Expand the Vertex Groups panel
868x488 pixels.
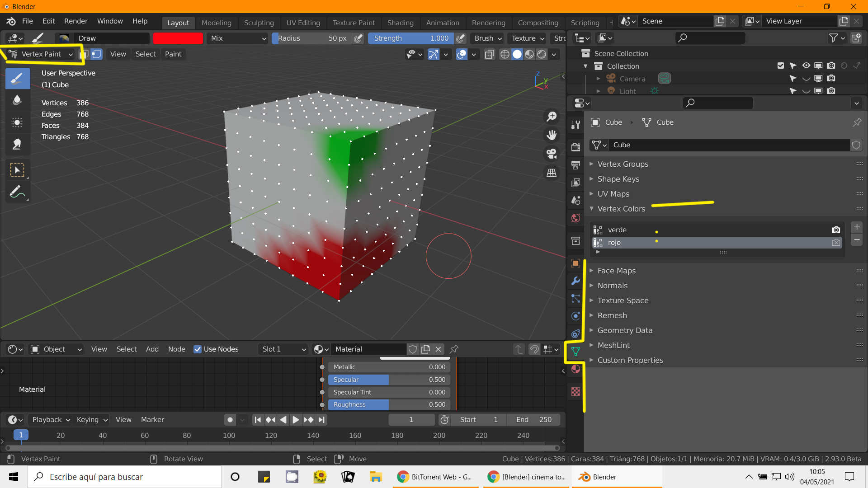coord(623,164)
